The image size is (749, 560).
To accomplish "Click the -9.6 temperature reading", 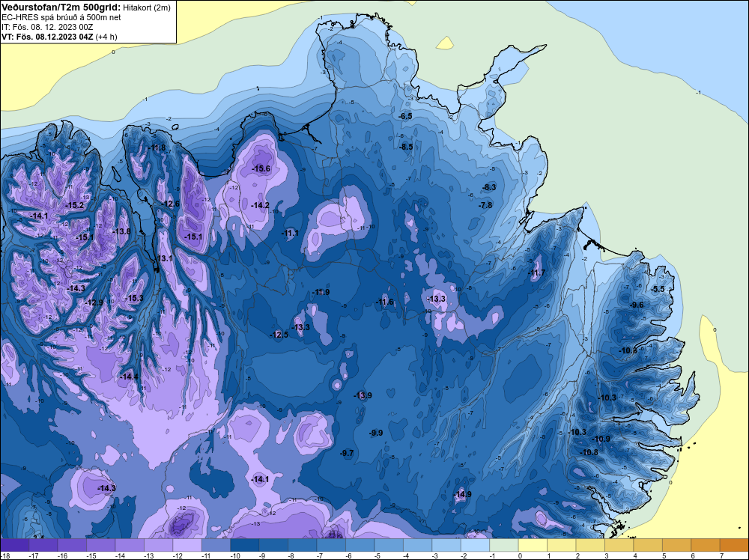I will tap(637, 305).
